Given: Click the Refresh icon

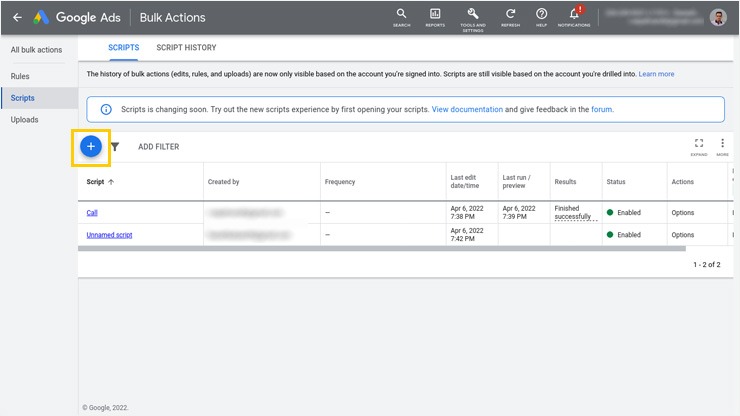Looking at the screenshot, I should pyautogui.click(x=510, y=15).
